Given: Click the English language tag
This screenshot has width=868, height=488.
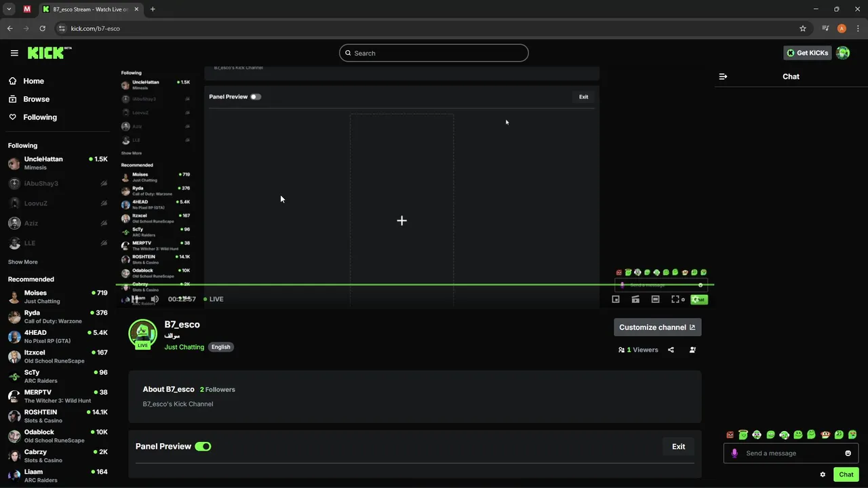Looking at the screenshot, I should pos(220,347).
